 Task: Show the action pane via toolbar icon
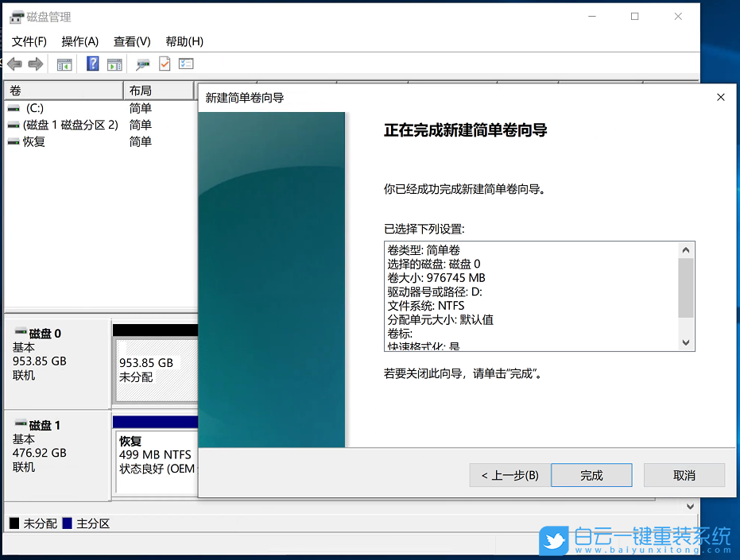coord(114,64)
